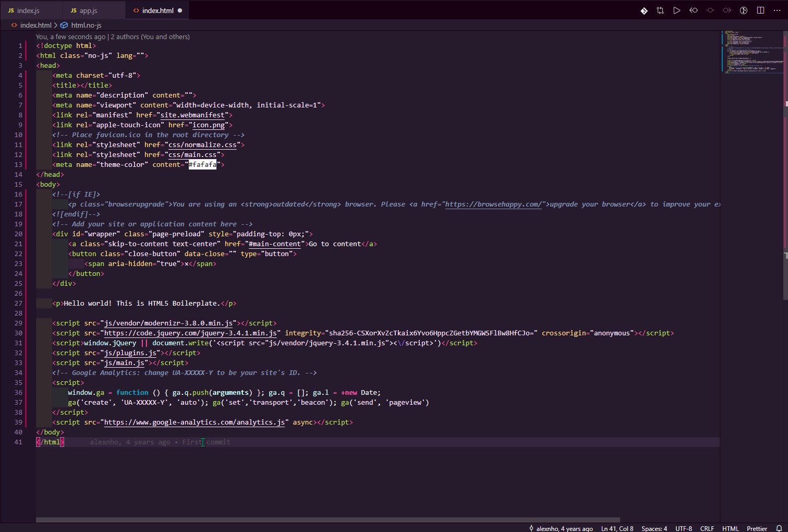788x532 pixels.
Task: Follow the https://browsehappy.com/ link
Action: pyautogui.click(x=493, y=204)
